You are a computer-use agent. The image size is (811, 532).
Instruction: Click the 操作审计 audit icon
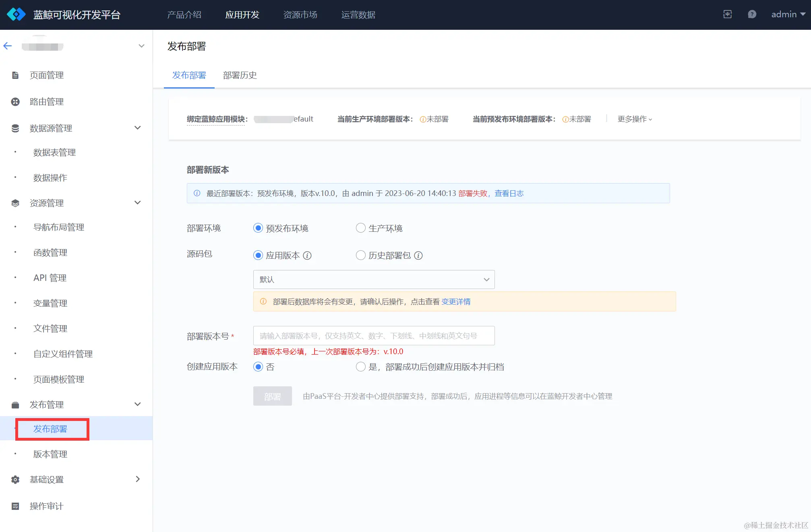pos(15,506)
